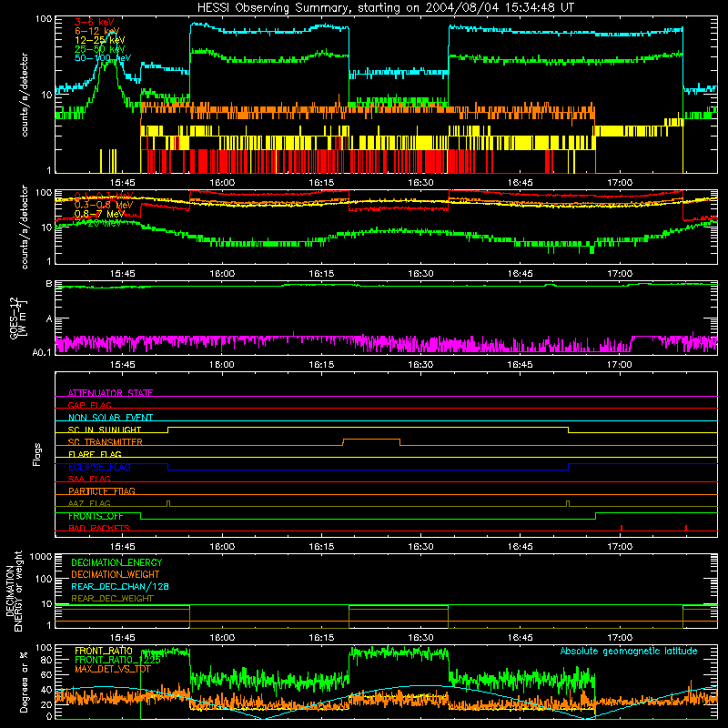
Task: Click the '16:45' tick label under the decimation panel
Action: coord(520,638)
